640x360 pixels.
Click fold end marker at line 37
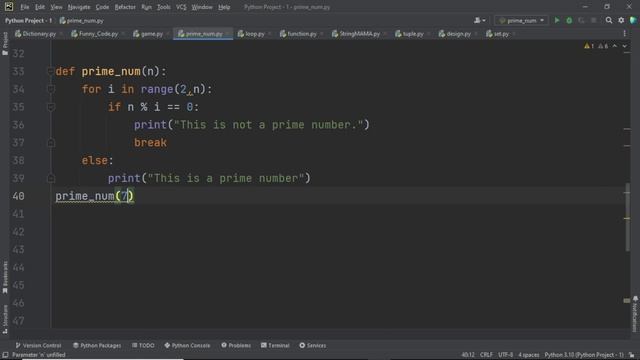51,142
